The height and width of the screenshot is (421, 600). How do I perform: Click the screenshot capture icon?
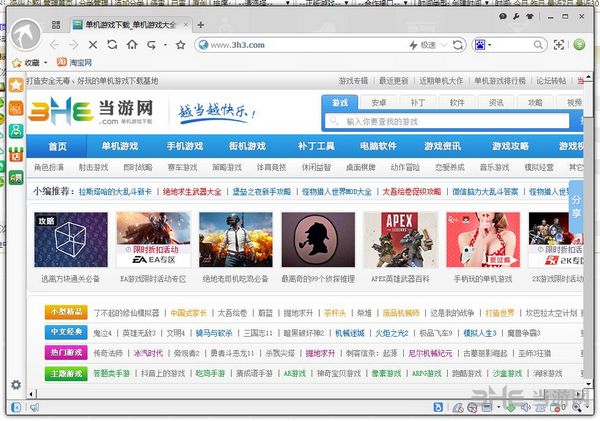coord(559,45)
